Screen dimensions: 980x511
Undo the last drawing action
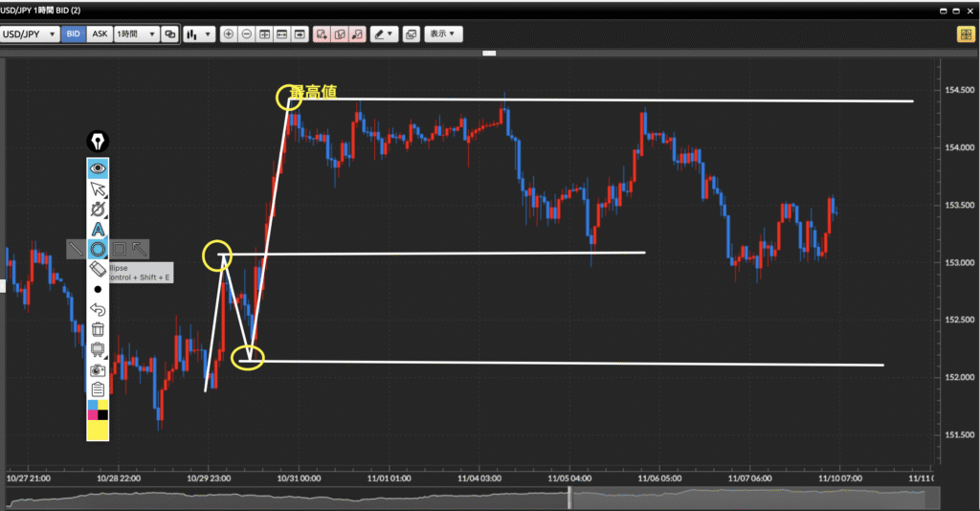pyautogui.click(x=98, y=309)
